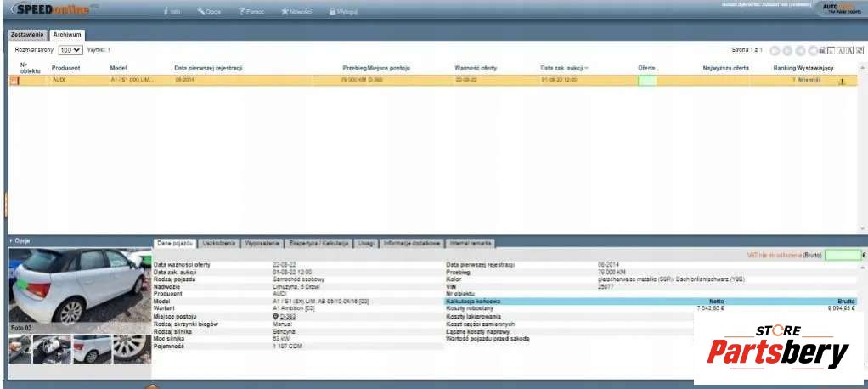Click the Kalkulacja końcowa header row
This screenshot has height=389, width=868.
point(651,301)
